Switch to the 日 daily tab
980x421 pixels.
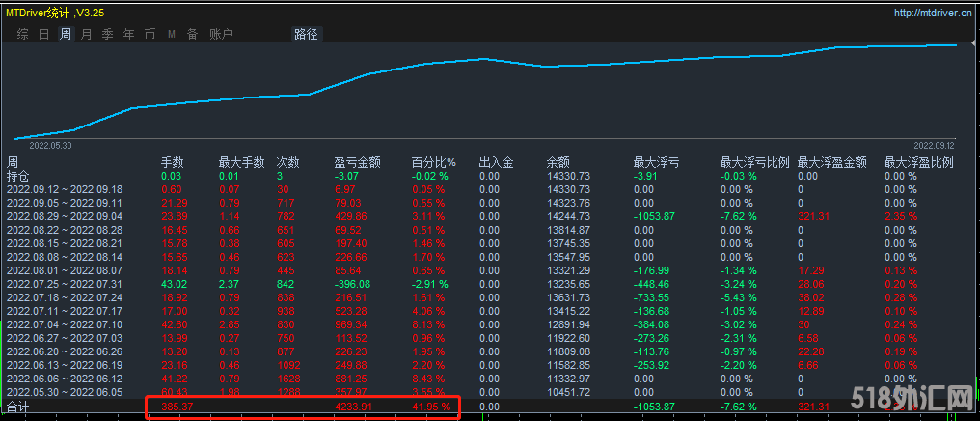(43, 35)
